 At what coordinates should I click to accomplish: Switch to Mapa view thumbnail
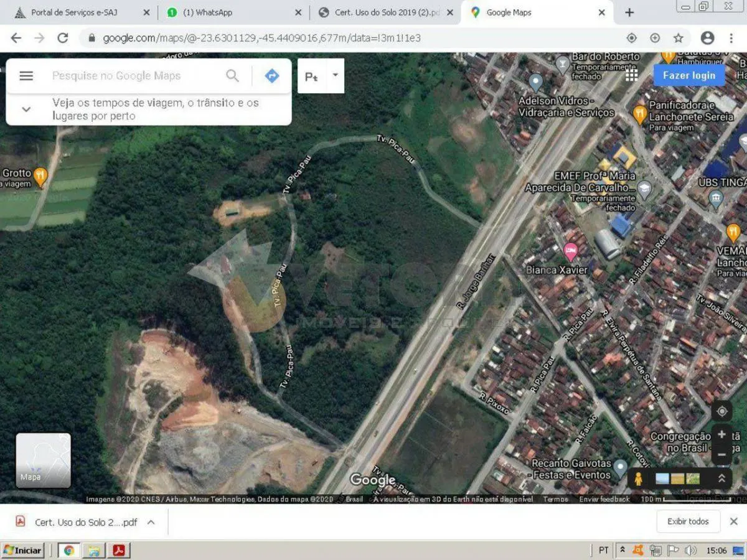tap(43, 460)
